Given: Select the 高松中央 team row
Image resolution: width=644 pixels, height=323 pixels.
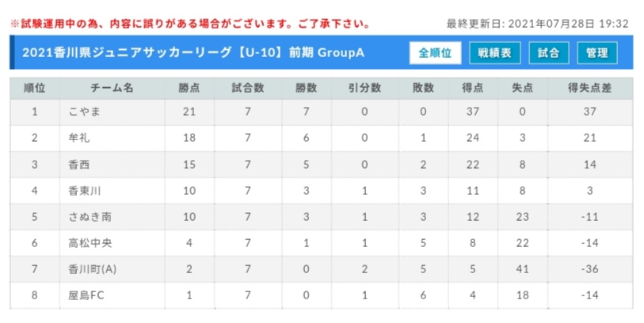Looking at the screenshot, I should tap(321, 243).
